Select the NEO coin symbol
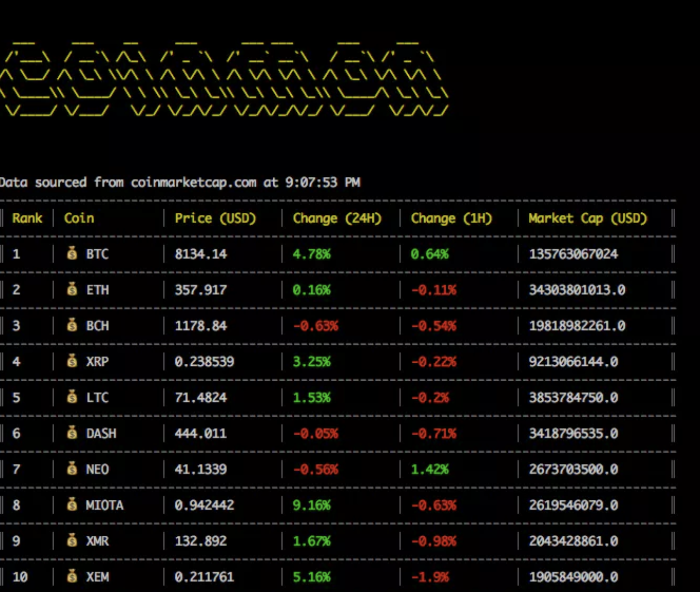700x592 pixels. (97, 469)
